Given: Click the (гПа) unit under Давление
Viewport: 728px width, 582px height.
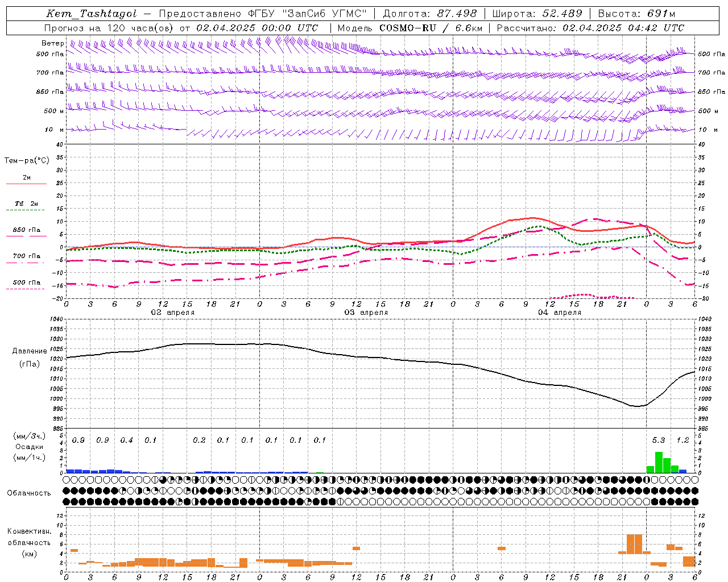Looking at the screenshot, I should point(30,364).
